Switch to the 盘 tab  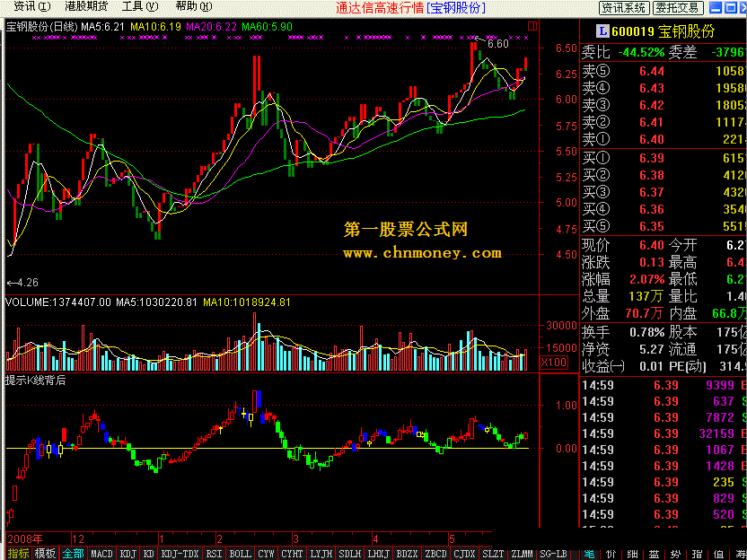click(655, 554)
